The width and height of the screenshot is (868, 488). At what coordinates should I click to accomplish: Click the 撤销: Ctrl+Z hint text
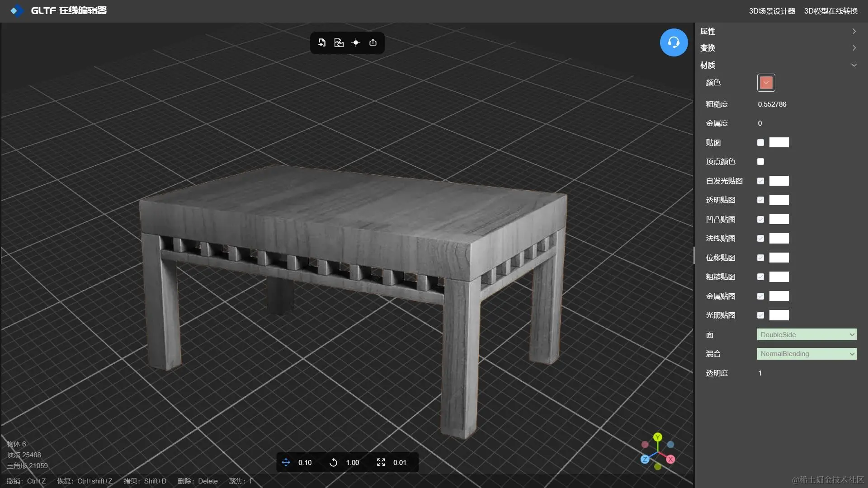(x=26, y=481)
